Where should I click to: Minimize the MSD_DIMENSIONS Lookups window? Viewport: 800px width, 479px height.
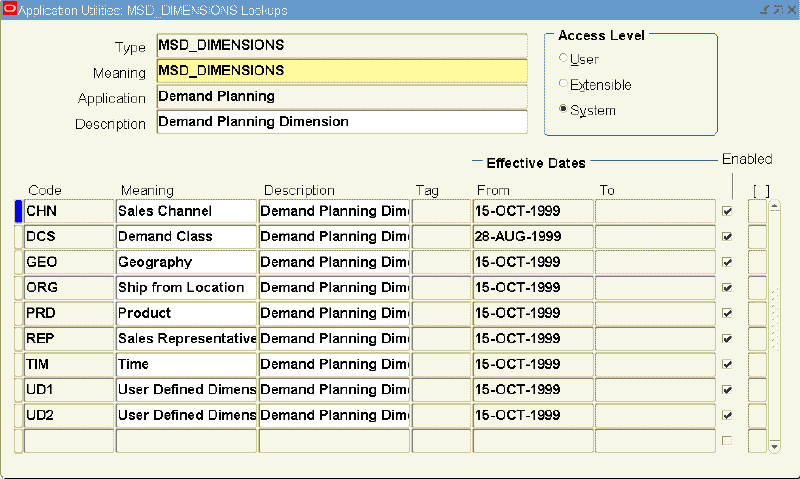(x=764, y=9)
